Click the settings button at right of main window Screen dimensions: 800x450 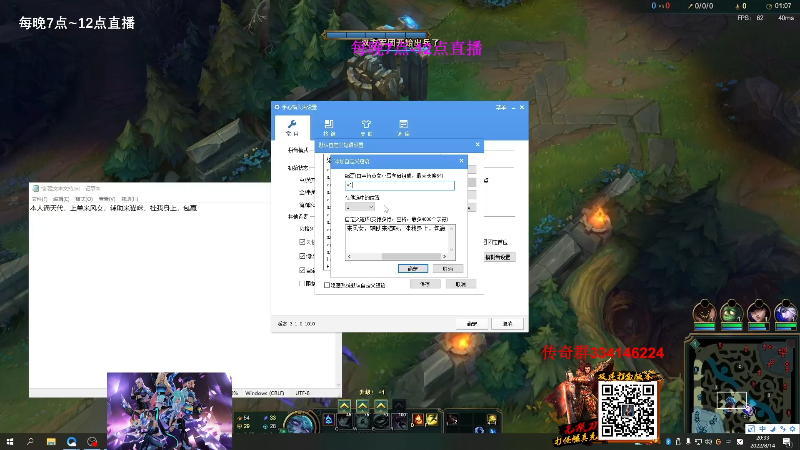[x=499, y=257]
